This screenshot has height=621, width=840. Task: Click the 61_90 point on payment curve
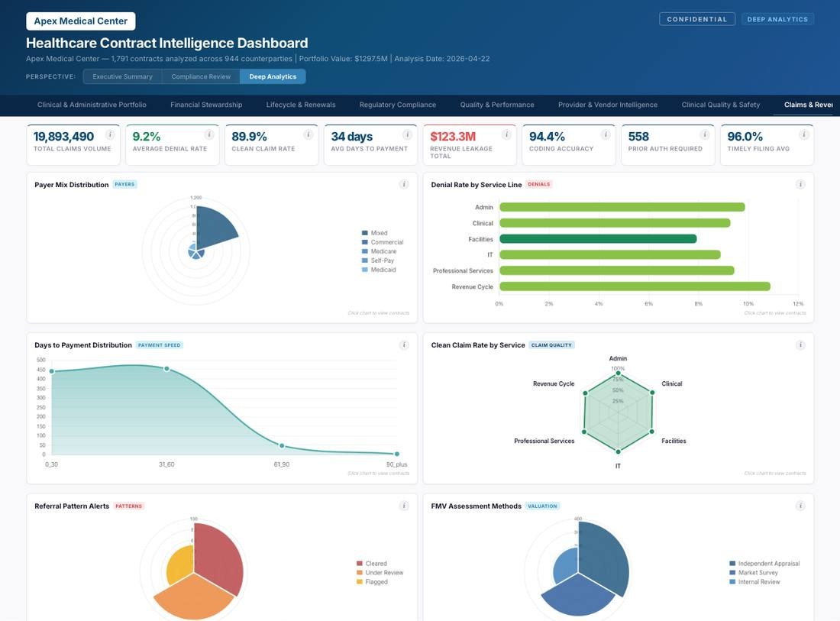pos(282,446)
